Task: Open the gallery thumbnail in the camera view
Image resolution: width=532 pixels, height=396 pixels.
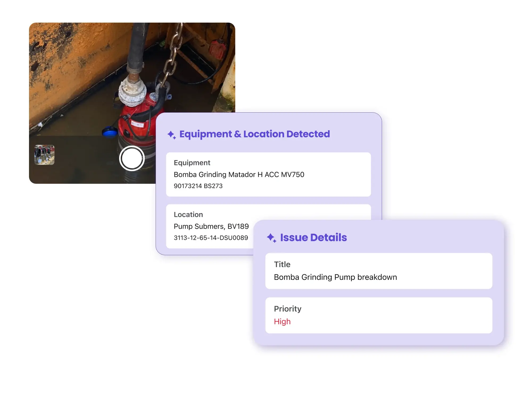Action: [x=44, y=155]
